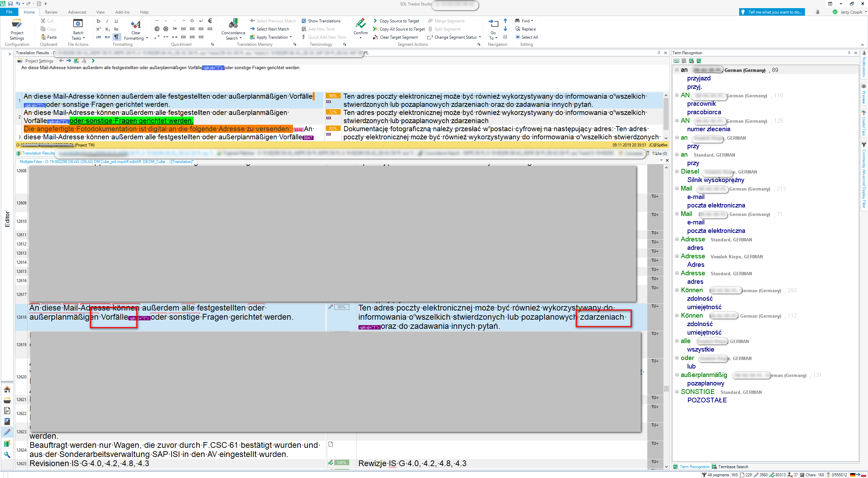Toggle italic formatting

coord(107,21)
